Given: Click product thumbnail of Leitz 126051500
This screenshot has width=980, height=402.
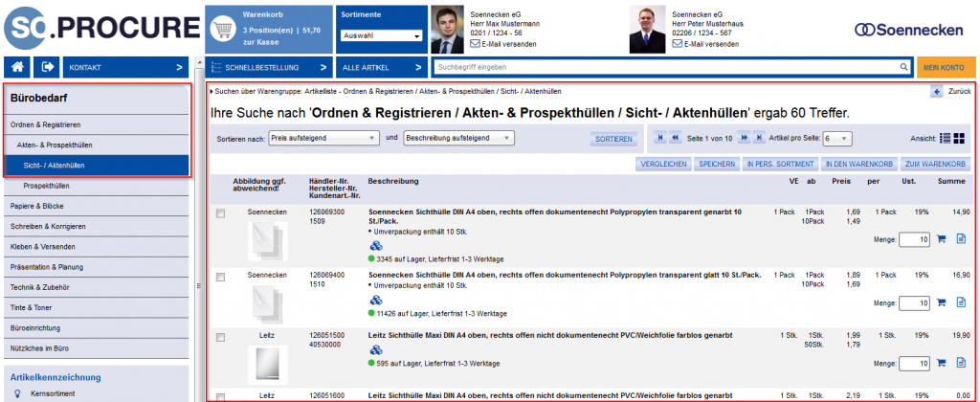Looking at the screenshot, I should click(268, 365).
